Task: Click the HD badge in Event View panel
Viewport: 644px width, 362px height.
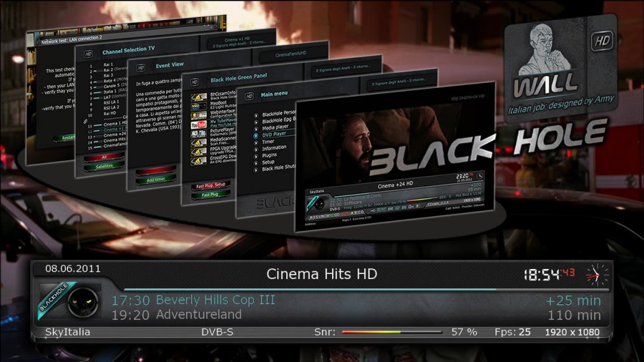Action: pos(141,68)
